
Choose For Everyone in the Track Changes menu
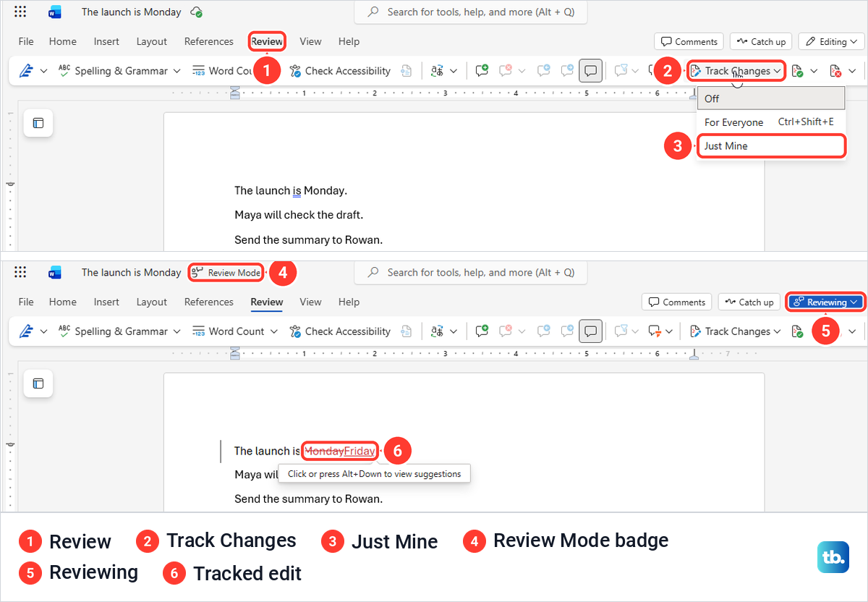point(771,122)
